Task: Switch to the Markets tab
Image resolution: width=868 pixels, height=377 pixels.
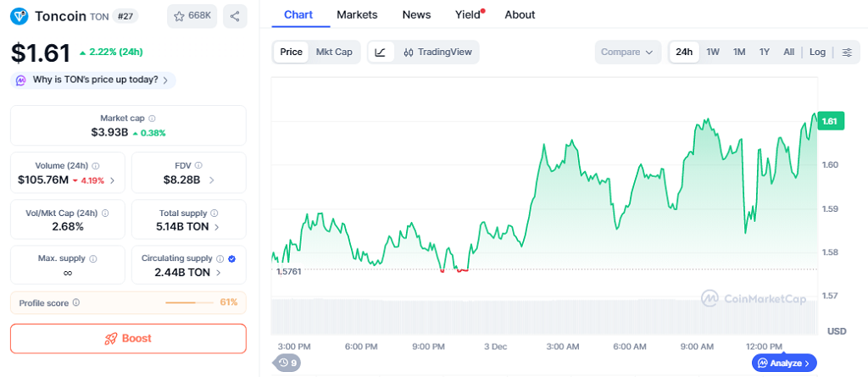Action: (357, 14)
